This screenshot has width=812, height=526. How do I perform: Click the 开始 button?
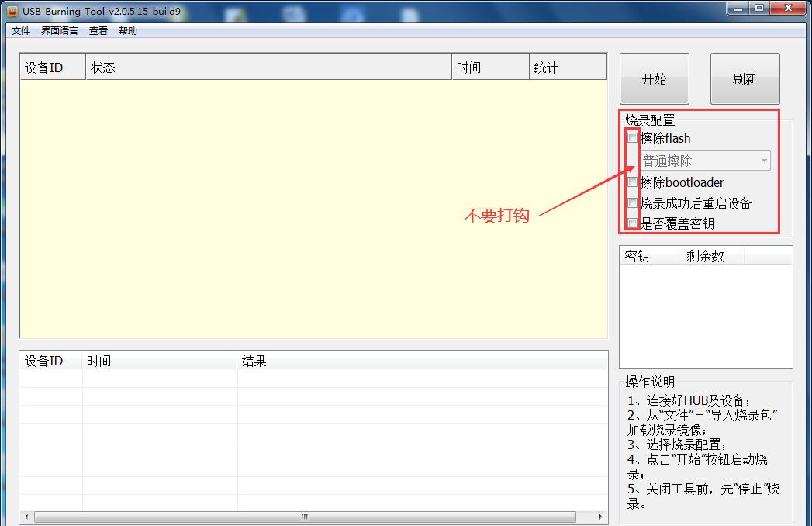click(654, 79)
